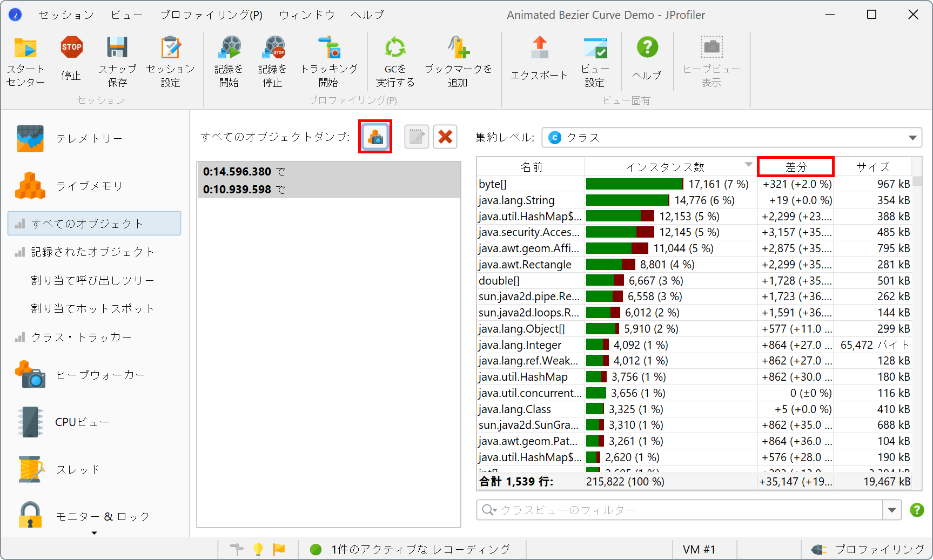Run garbage collection via GCを実行する
This screenshot has height=560, width=933.
pos(395,62)
